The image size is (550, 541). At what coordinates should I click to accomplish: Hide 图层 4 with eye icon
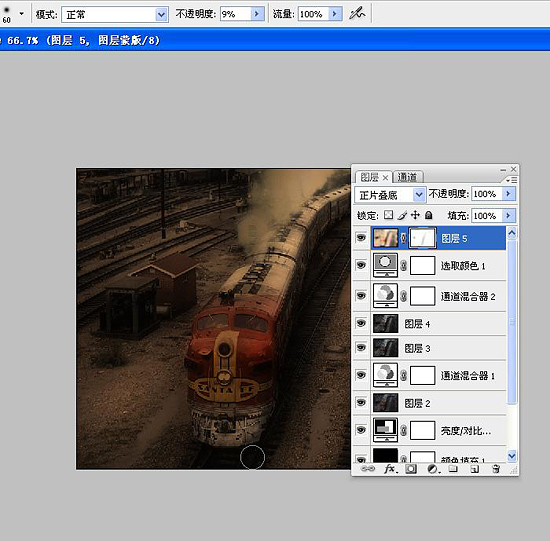tap(361, 323)
